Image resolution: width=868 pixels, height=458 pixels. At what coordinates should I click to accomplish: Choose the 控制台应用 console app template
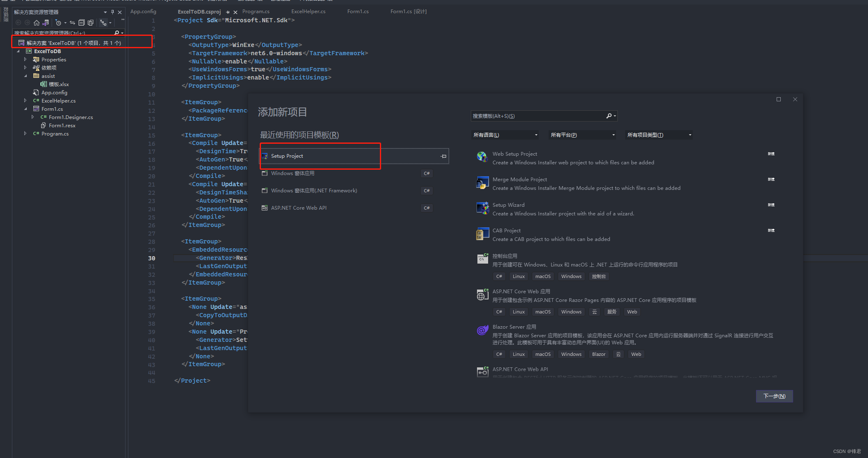(626, 266)
